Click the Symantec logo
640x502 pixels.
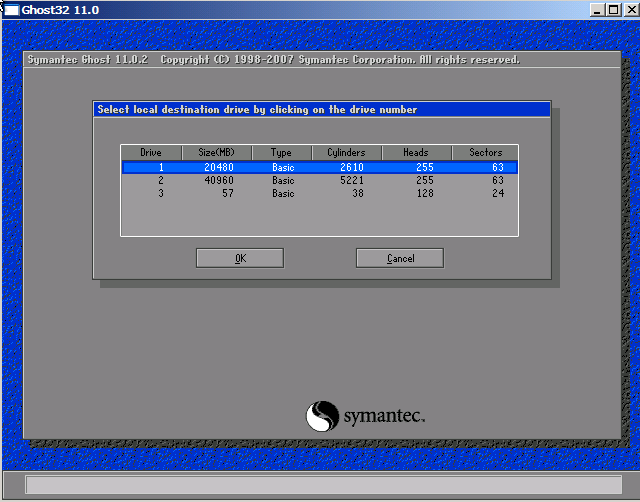click(365, 416)
